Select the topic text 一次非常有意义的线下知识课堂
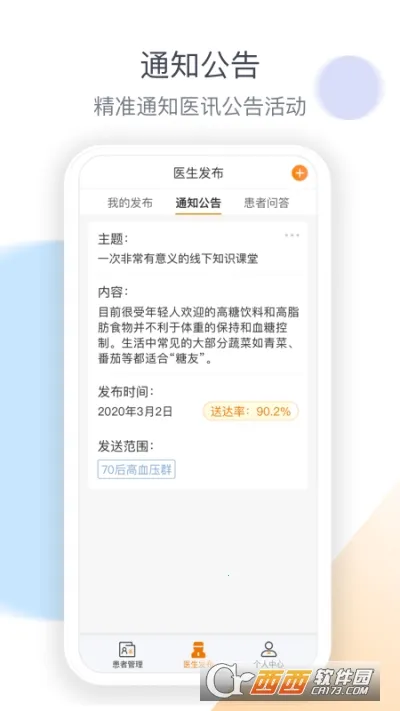 pos(178,259)
